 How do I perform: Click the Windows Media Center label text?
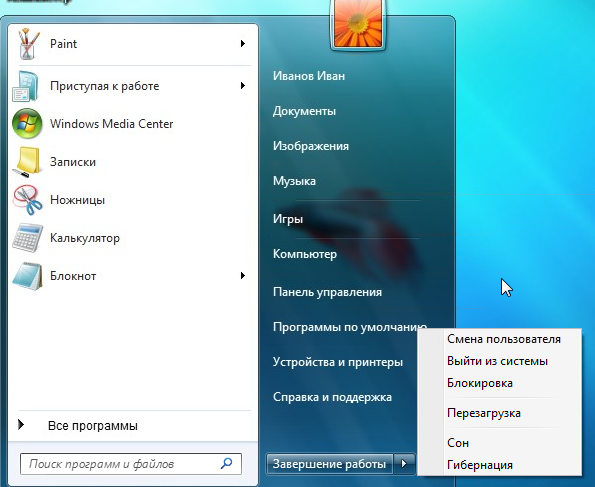tap(112, 124)
